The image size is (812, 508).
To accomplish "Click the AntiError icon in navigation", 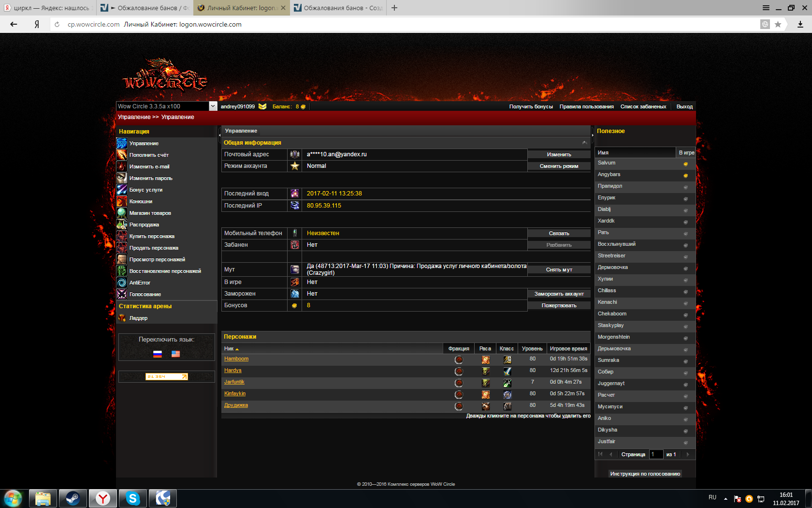I will (122, 283).
